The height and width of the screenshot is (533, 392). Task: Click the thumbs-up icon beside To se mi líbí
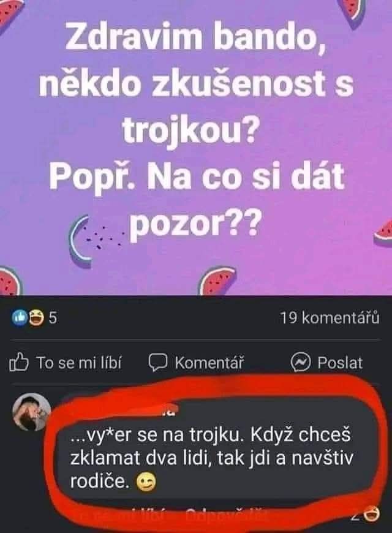coord(19,363)
